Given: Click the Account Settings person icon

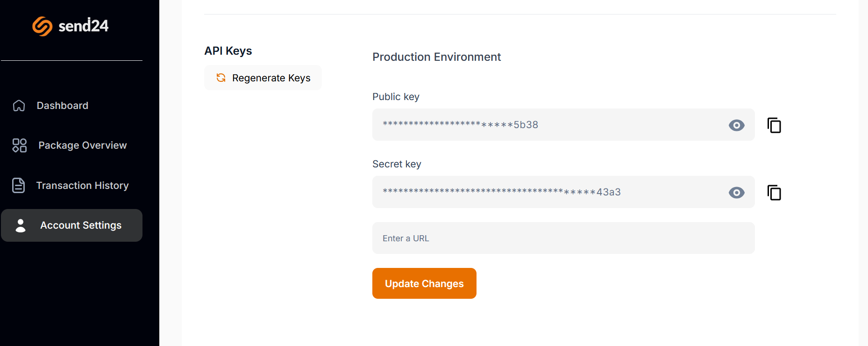Looking at the screenshot, I should point(20,225).
